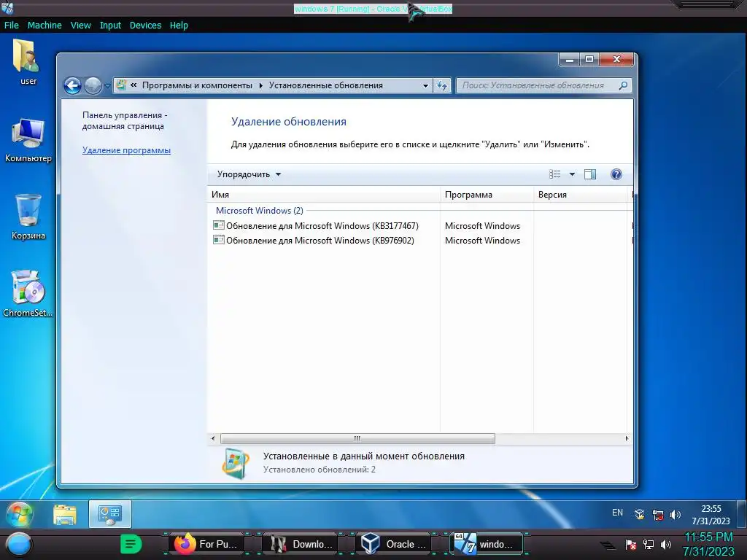Sort by the Программа column header
The image size is (747, 560).
(x=487, y=194)
